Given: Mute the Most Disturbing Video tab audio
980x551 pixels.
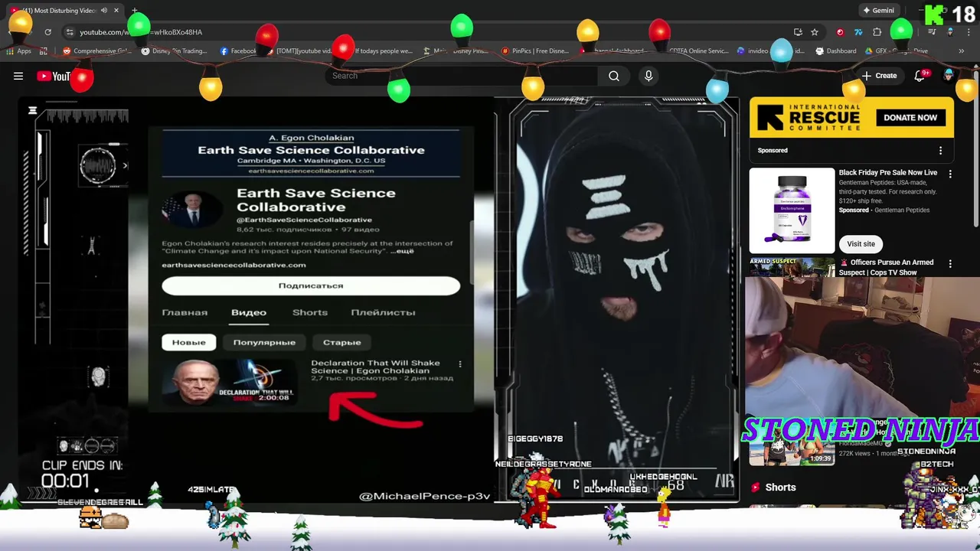Looking at the screenshot, I should click(x=104, y=11).
